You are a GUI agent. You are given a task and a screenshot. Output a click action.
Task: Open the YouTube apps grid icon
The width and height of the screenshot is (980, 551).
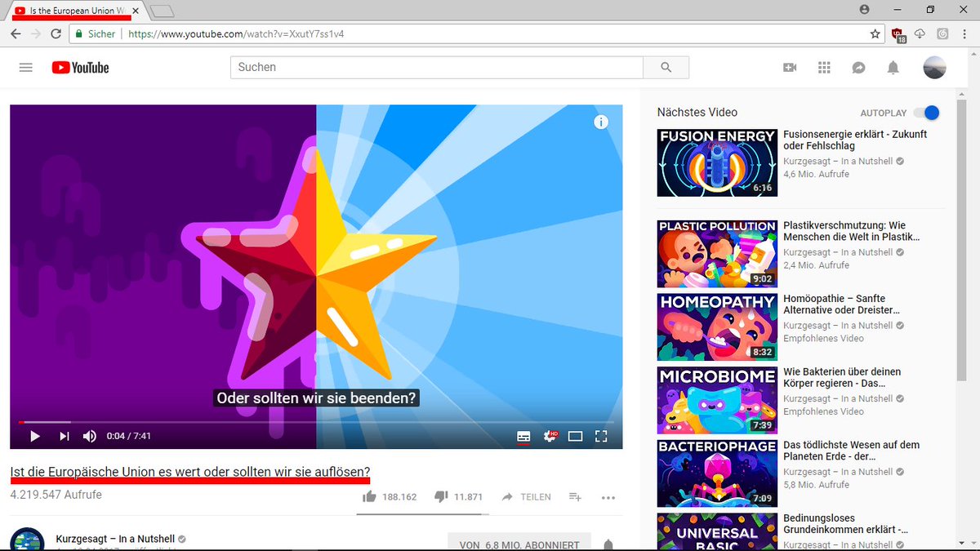[x=824, y=68]
